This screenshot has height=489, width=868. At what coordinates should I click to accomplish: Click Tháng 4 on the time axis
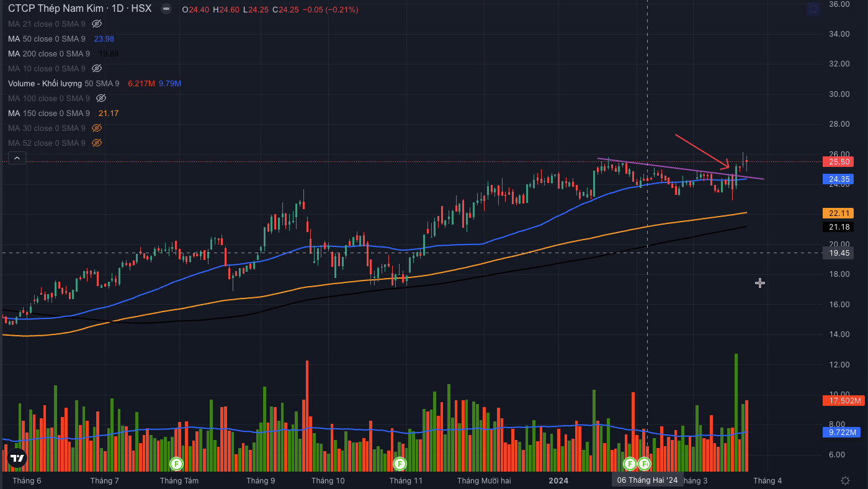(x=767, y=480)
